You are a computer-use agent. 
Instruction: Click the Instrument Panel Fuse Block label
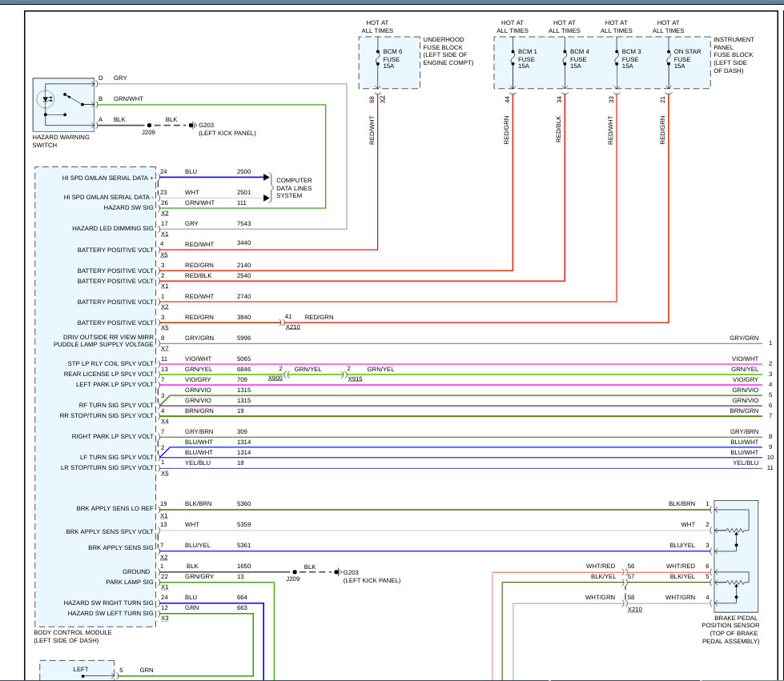tap(734, 55)
